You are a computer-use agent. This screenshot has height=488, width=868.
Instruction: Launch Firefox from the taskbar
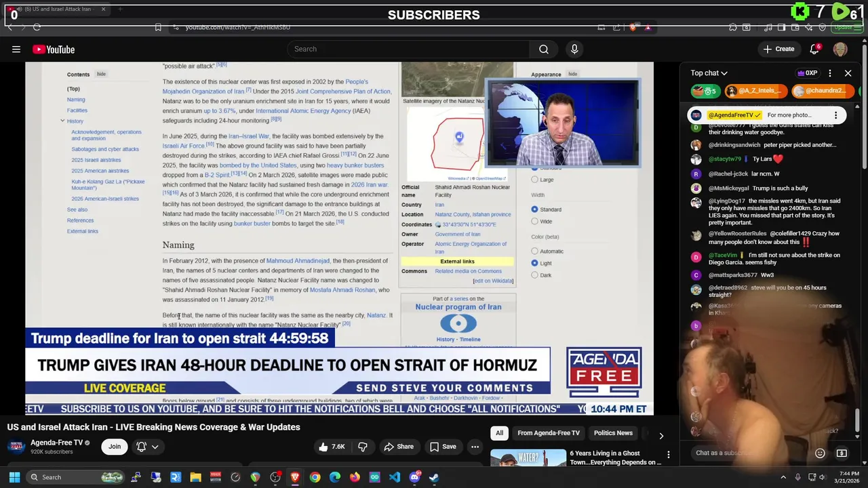pos(355,477)
